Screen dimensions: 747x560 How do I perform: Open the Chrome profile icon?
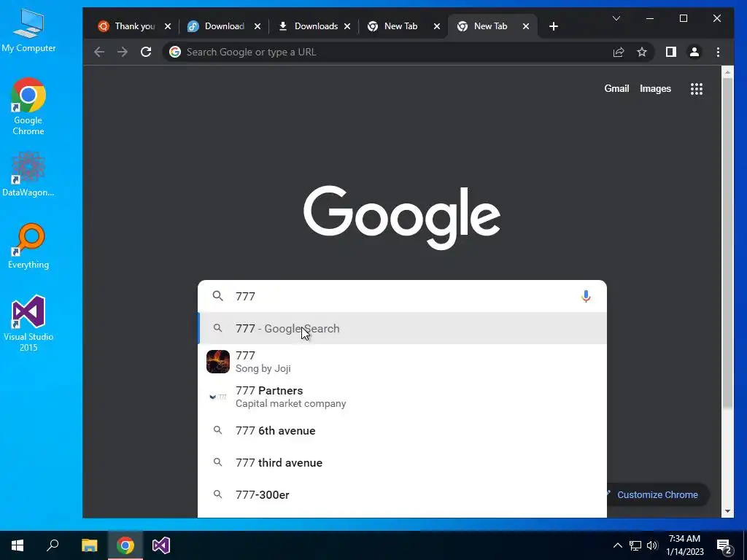(694, 52)
